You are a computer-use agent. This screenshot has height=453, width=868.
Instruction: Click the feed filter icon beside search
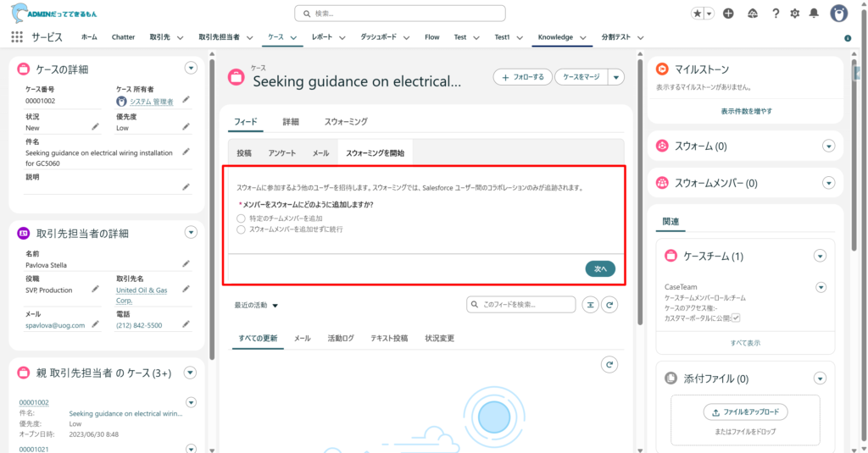(x=590, y=304)
